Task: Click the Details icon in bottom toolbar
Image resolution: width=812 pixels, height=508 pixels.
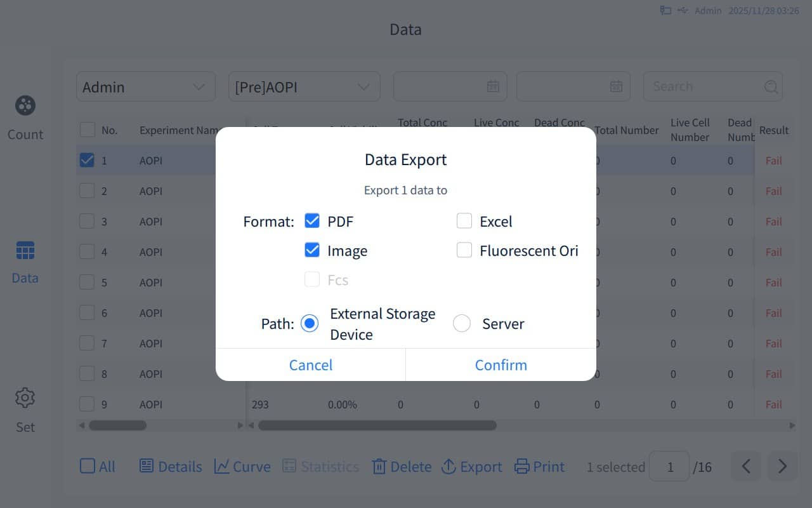Action: click(147, 466)
